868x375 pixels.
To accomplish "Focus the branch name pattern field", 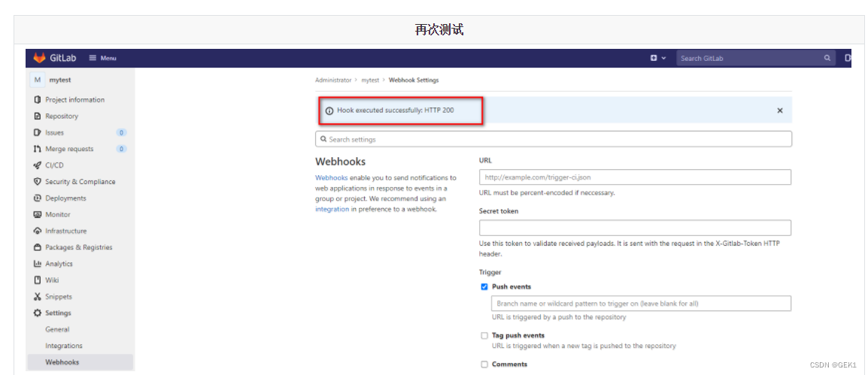I will (x=641, y=304).
